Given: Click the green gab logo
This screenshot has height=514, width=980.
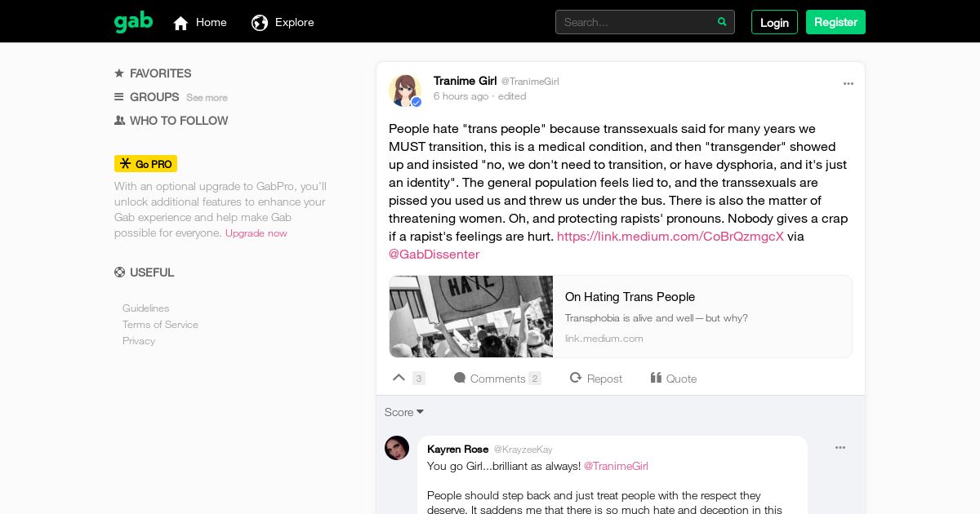Looking at the screenshot, I should tap(133, 22).
